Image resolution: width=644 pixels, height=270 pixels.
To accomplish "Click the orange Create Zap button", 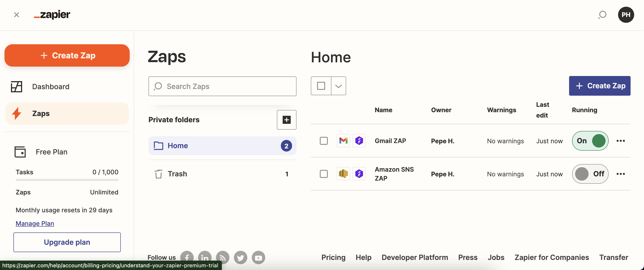I will [x=67, y=55].
